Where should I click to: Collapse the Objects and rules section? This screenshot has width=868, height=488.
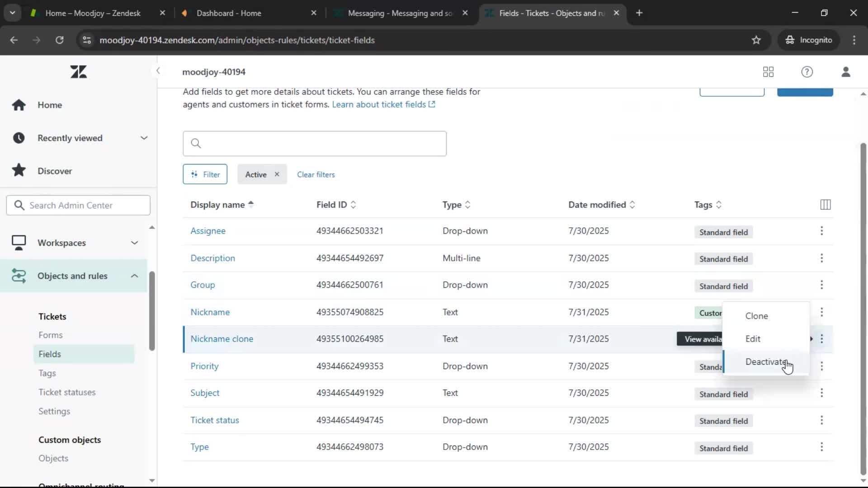(134, 276)
